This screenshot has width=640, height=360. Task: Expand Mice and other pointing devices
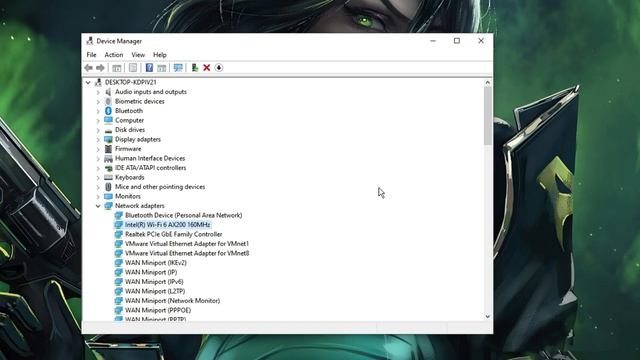98,187
